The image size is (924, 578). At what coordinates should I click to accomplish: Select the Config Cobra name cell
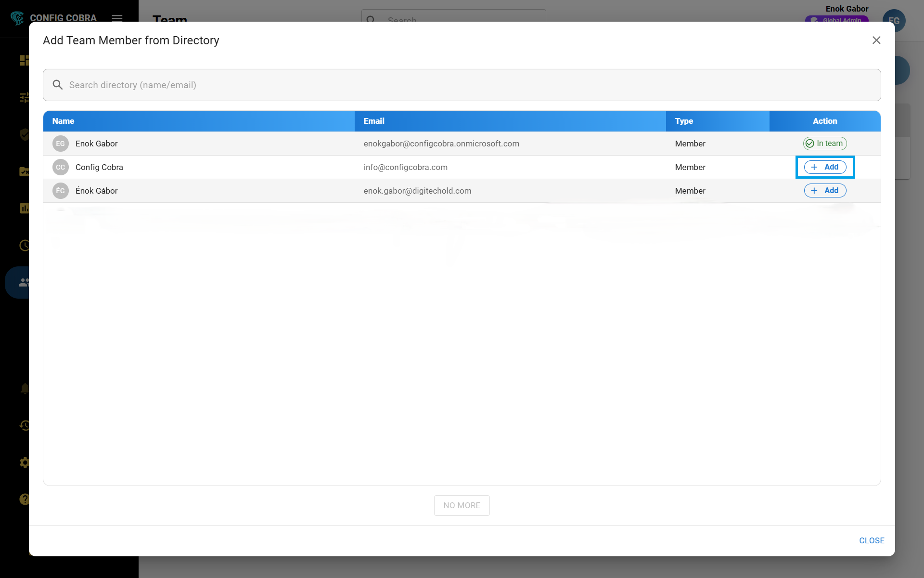(x=99, y=167)
